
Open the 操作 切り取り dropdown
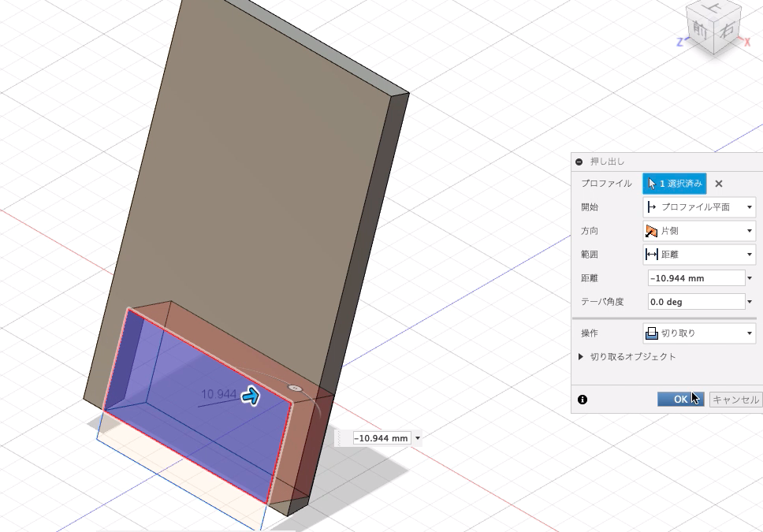tap(699, 333)
